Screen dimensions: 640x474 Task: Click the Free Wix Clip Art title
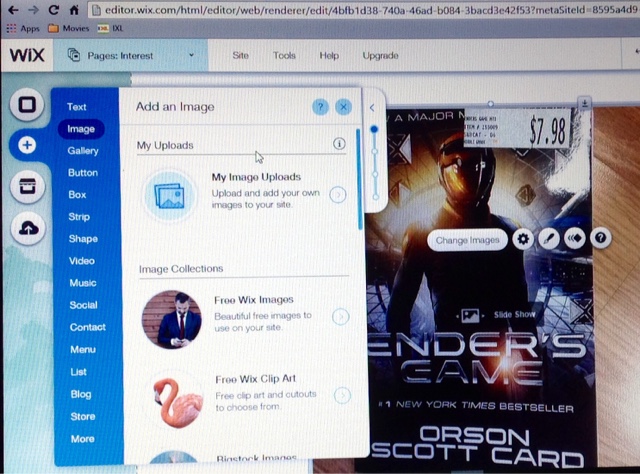click(x=256, y=379)
